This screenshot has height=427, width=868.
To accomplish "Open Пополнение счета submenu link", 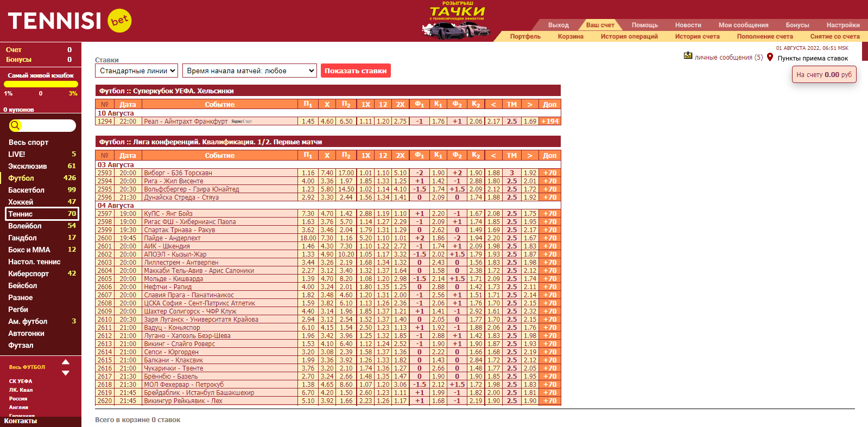I will pos(764,36).
